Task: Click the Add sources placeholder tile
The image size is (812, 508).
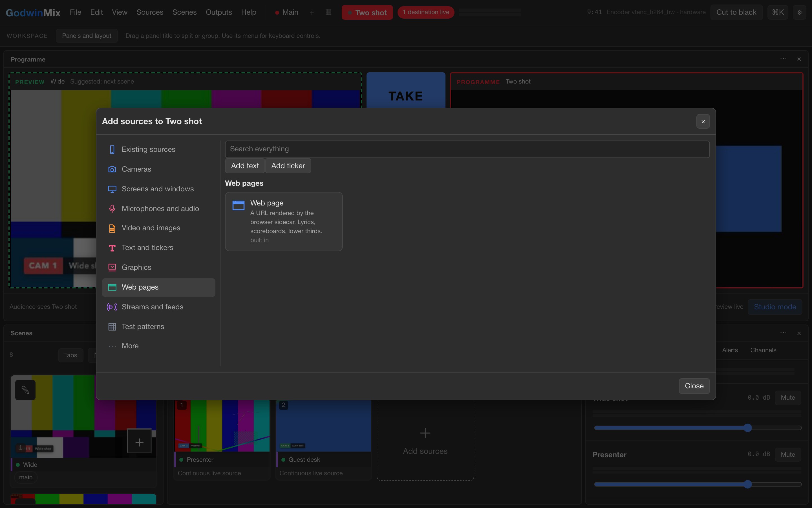Action: pos(425,440)
